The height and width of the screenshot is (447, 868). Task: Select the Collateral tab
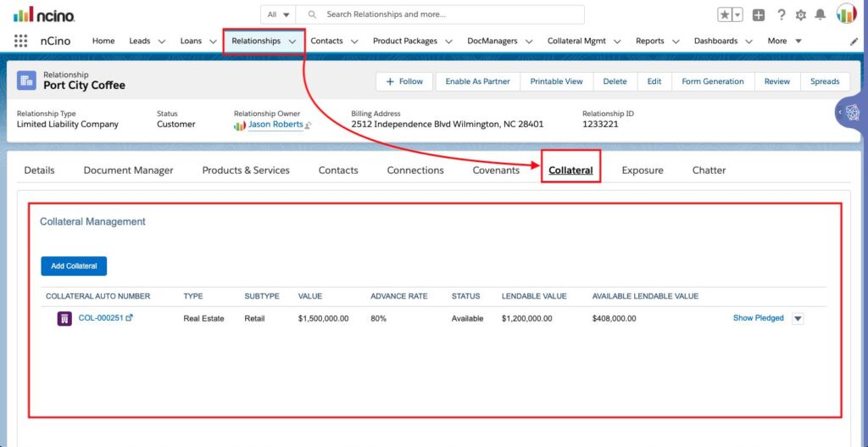570,170
